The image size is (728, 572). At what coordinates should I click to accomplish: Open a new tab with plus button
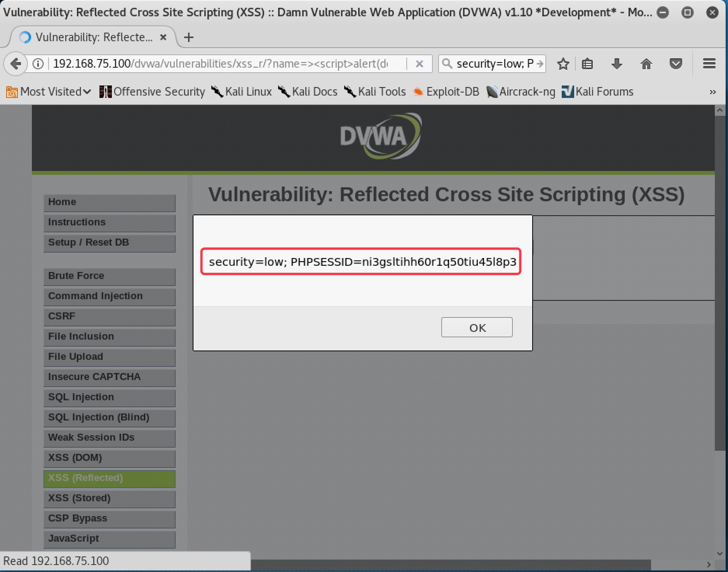(x=189, y=37)
